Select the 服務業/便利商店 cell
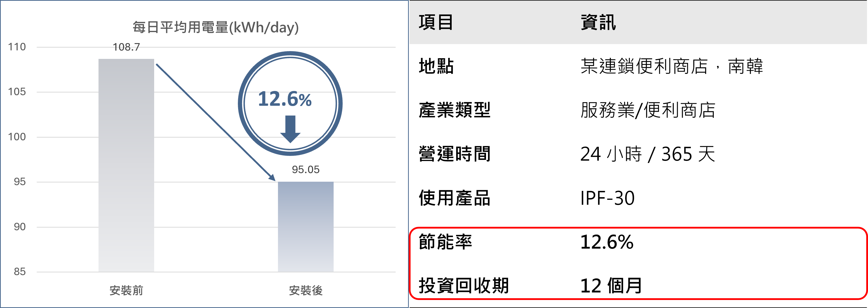 [648, 110]
